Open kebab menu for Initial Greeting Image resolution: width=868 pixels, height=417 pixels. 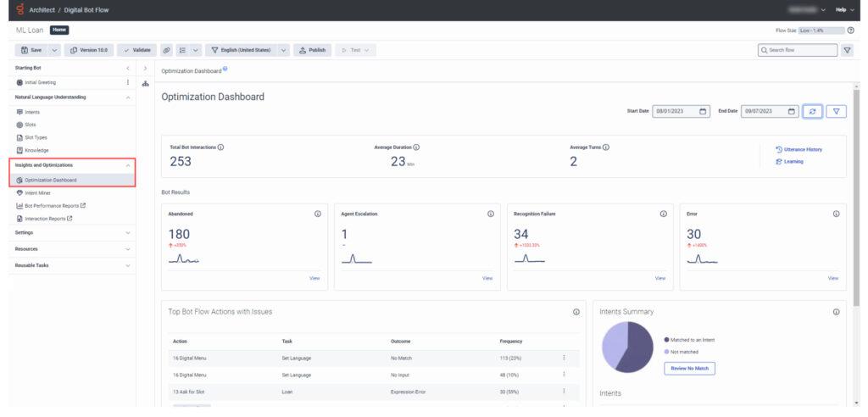(128, 82)
